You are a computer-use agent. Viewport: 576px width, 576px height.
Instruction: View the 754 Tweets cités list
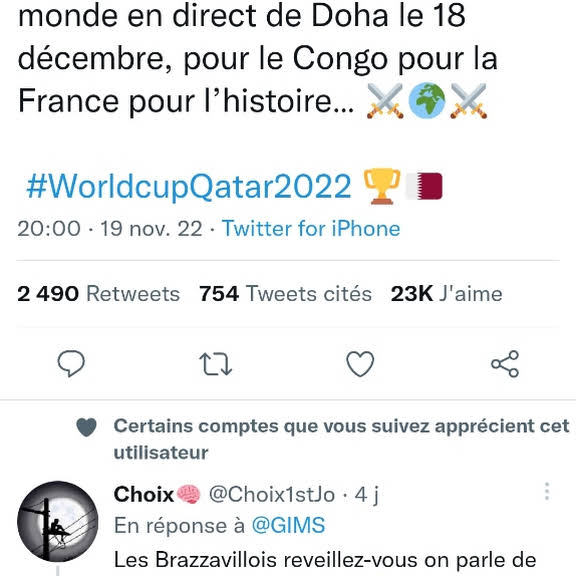click(285, 294)
